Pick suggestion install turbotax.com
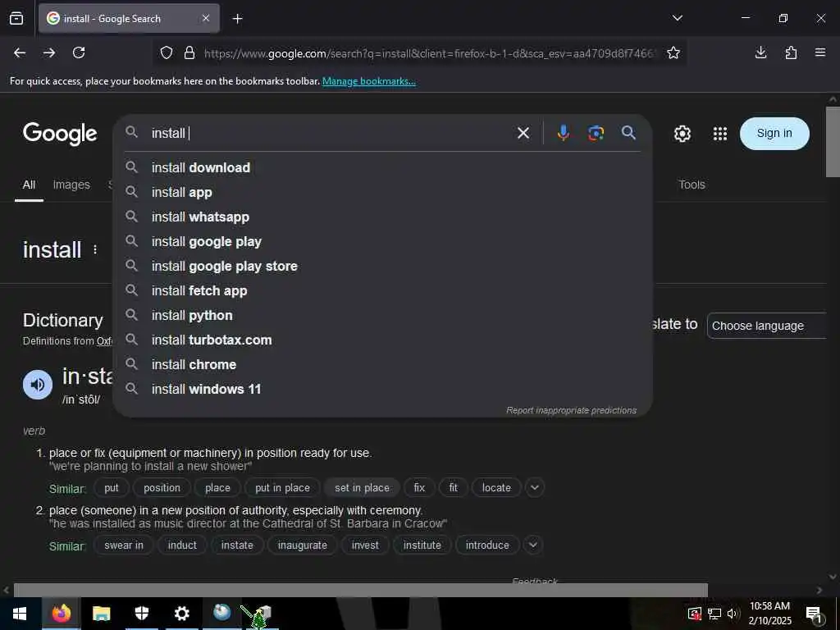 click(x=382, y=340)
